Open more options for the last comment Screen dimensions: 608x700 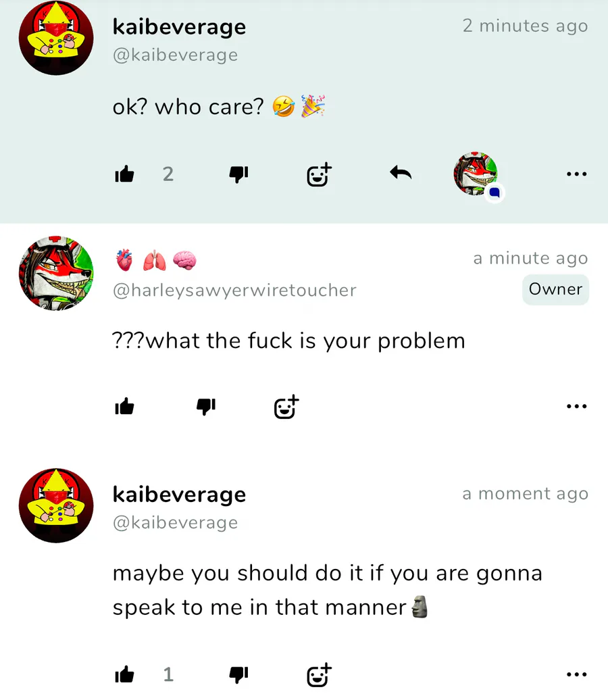[576, 674]
